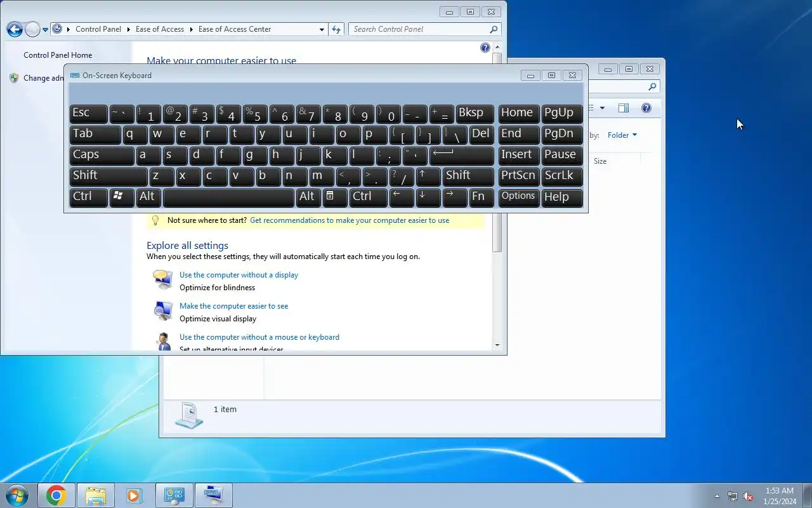Click Control Panel scroll down arrow
The height and width of the screenshot is (508, 812).
pos(497,345)
